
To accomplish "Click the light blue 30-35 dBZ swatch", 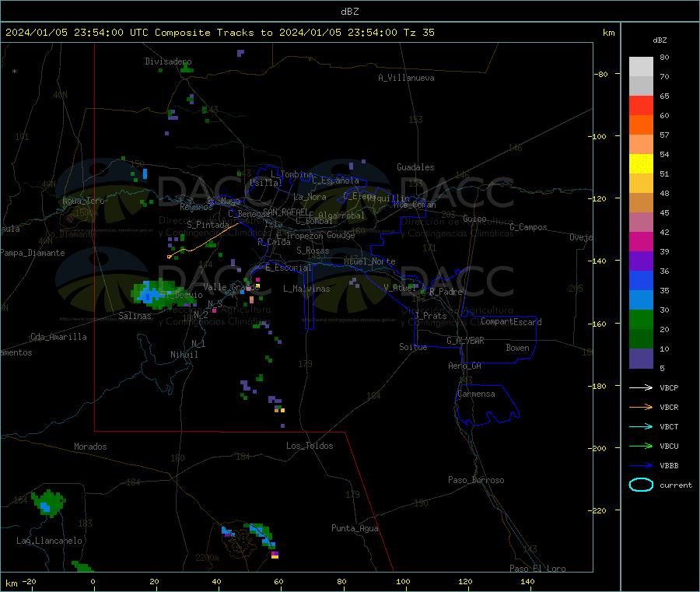I will click(641, 300).
